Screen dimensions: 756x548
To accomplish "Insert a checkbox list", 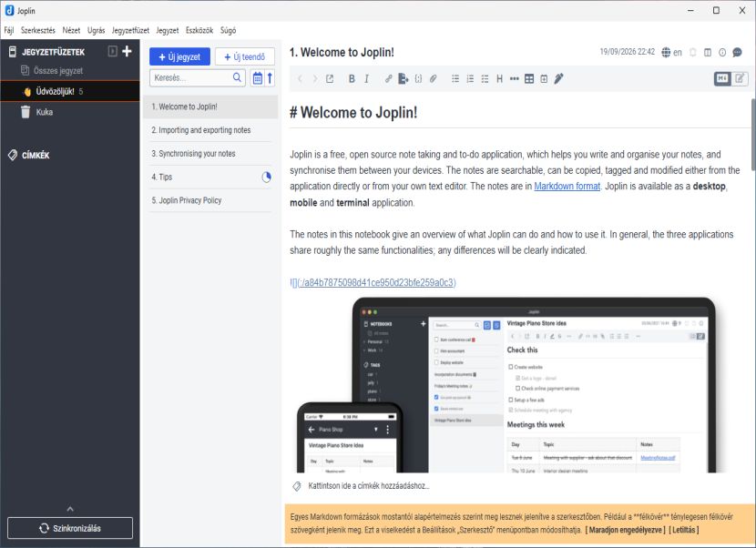I will 485,78.
